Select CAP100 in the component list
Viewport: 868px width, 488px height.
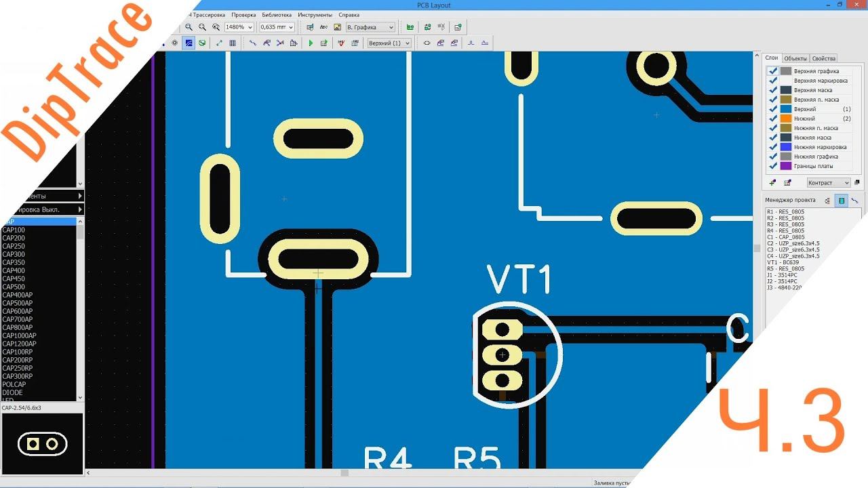click(x=39, y=230)
